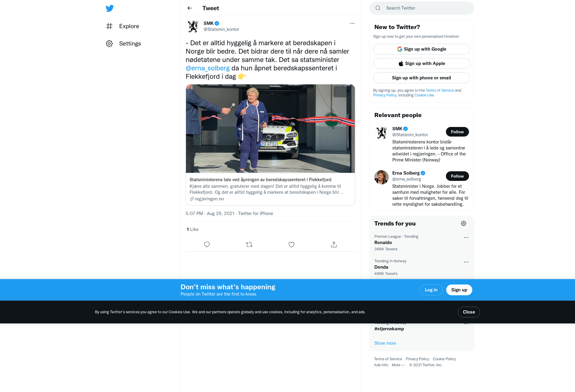The image size is (575, 392).
Task: Open more options for Ronaldo trend
Action: point(466,237)
